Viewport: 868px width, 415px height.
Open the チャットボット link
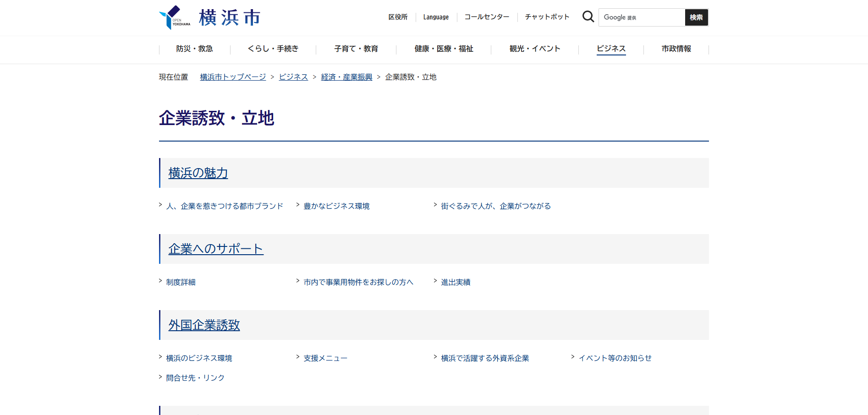[547, 17]
